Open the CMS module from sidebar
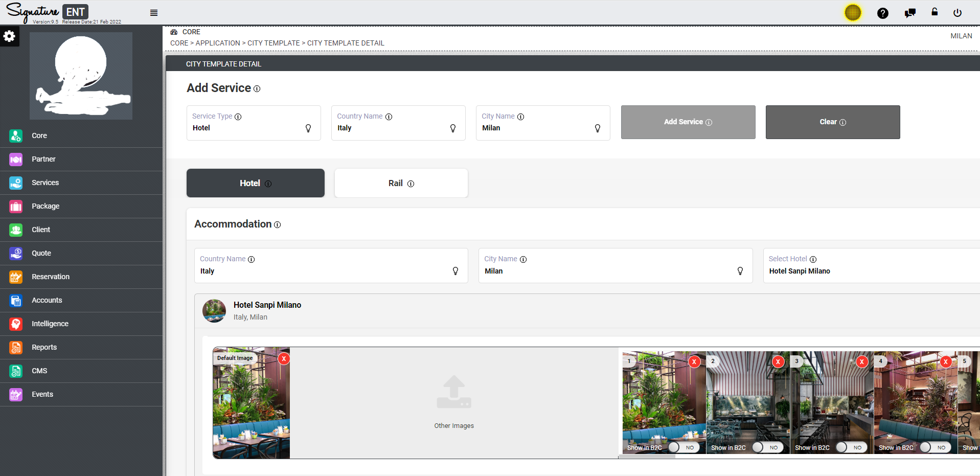This screenshot has width=980, height=476. [x=39, y=371]
